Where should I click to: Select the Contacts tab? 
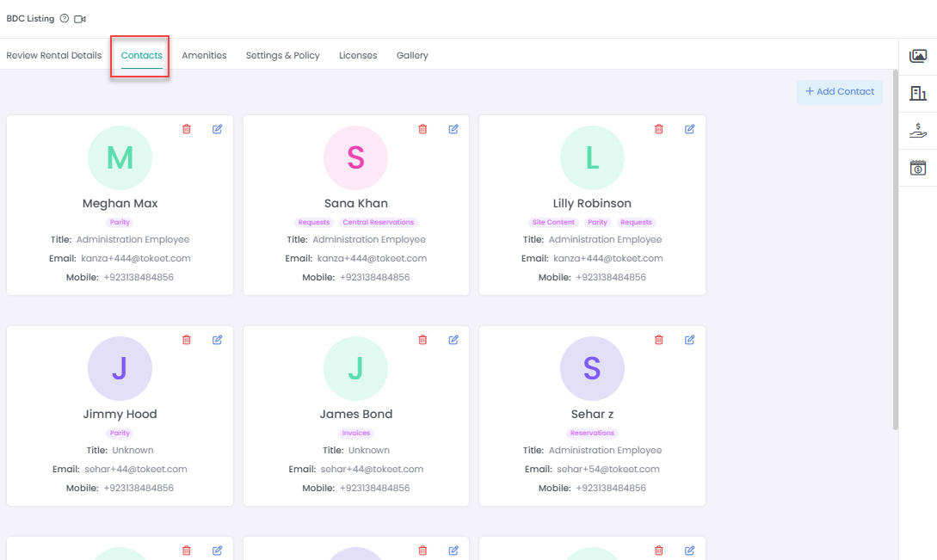pos(142,56)
